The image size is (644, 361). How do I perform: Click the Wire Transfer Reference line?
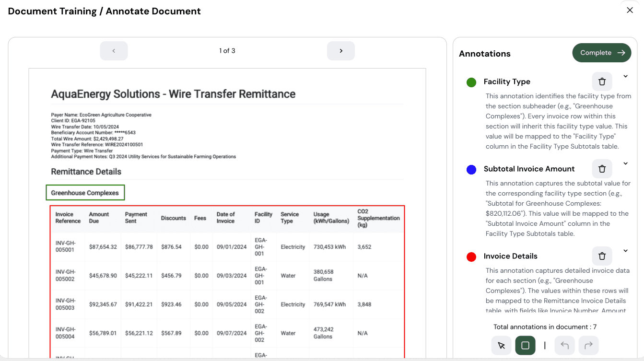97,144
